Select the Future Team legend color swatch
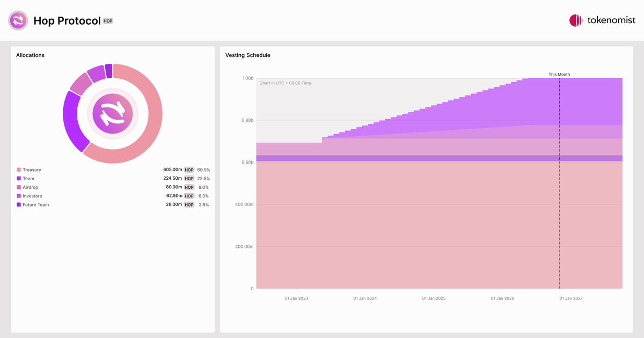 (19, 204)
